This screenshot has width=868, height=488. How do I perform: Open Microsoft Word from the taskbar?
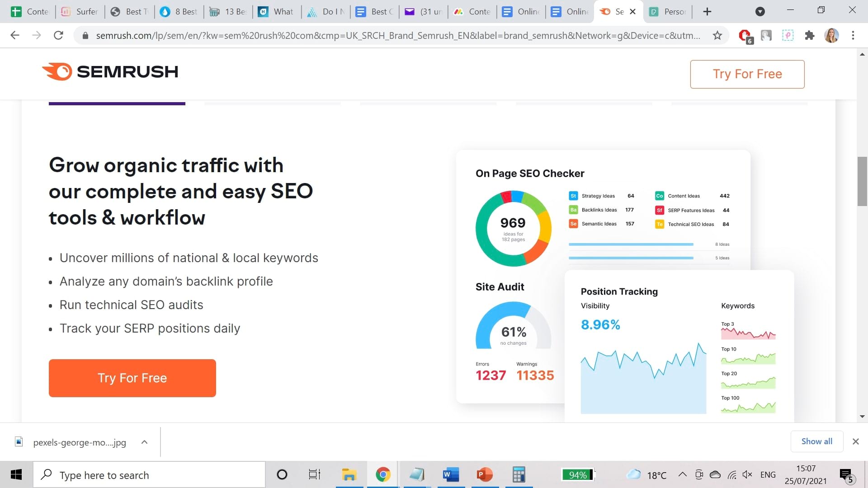451,474
